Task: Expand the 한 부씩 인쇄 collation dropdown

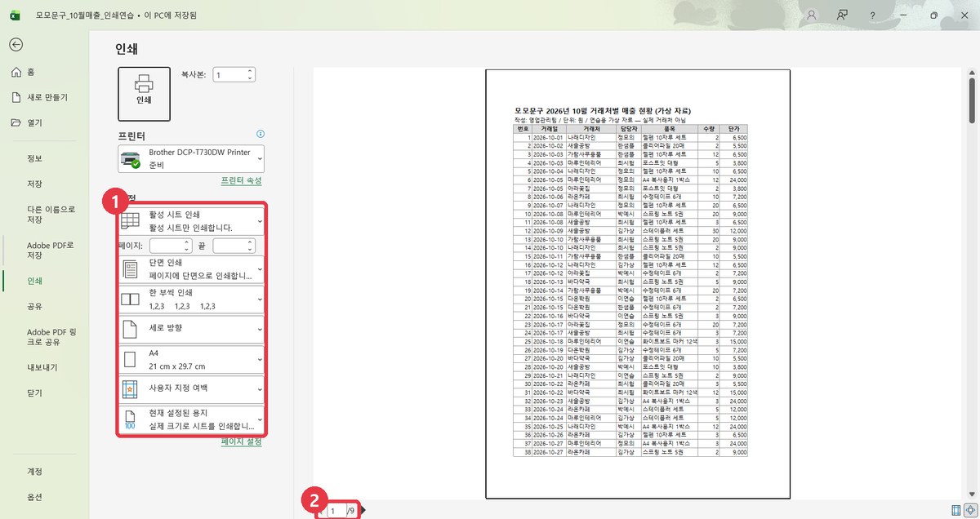Action: pos(192,299)
